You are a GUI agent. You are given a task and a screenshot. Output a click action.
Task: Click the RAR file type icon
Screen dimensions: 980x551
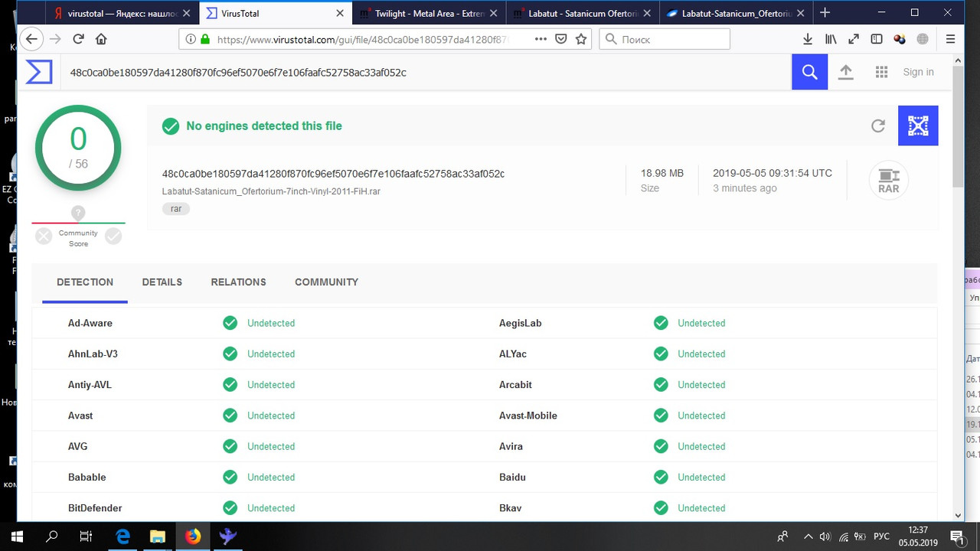coord(889,181)
